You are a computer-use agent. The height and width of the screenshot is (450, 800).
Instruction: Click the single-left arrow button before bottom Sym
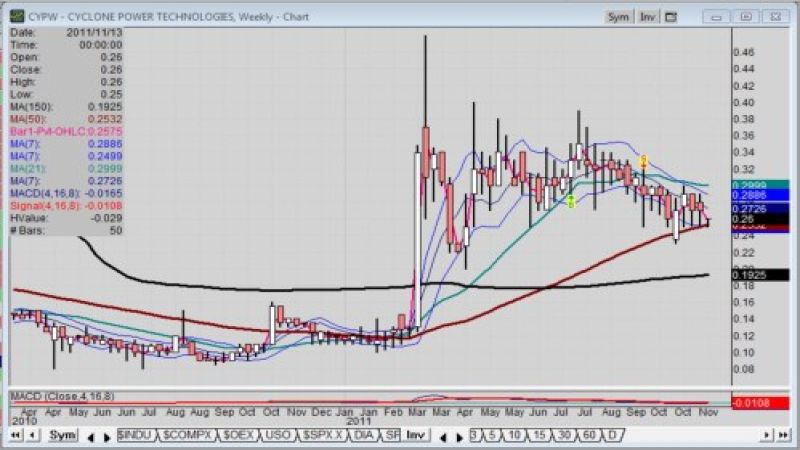33,435
